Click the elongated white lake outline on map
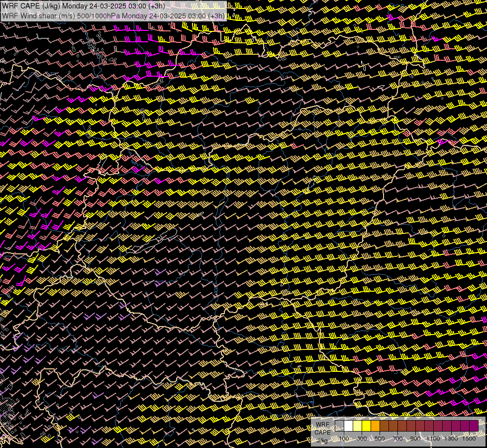This screenshot has height=448, width=487. (x=152, y=241)
